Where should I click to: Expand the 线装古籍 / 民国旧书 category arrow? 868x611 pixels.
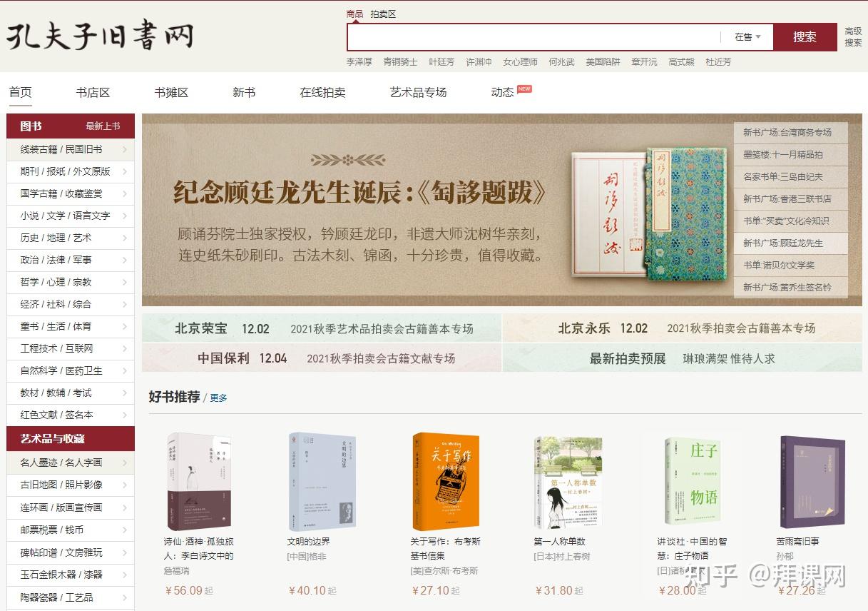[x=125, y=149]
